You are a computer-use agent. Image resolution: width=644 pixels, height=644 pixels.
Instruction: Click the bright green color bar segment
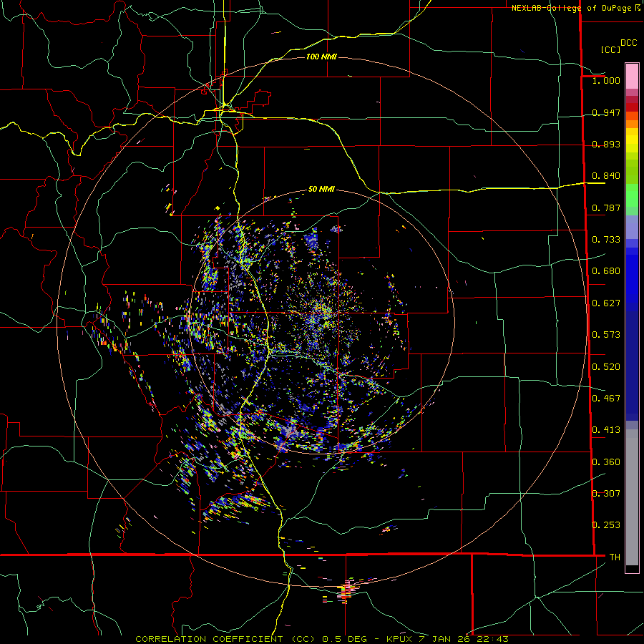pos(632,195)
